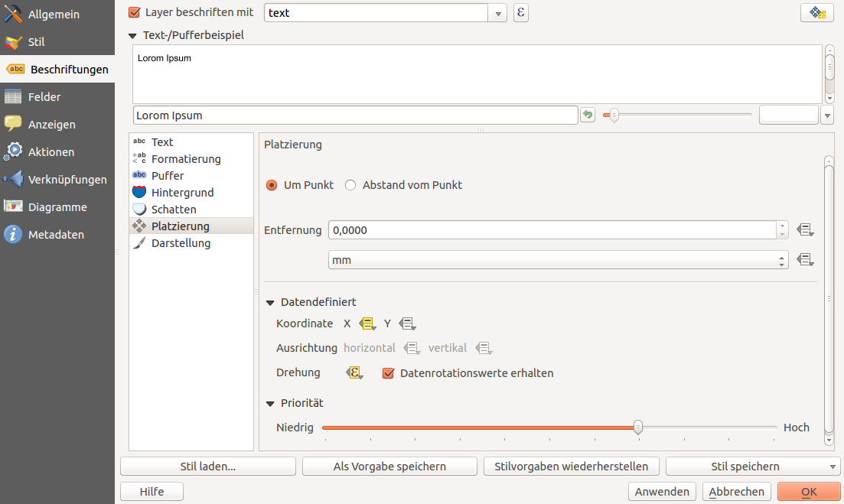
Task: Click the expression editor epsilon button
Action: 520,13
